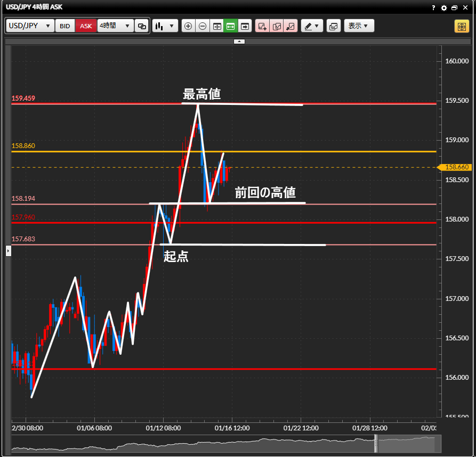
Task: Open settings gear in title bar
Action: (x=444, y=8)
